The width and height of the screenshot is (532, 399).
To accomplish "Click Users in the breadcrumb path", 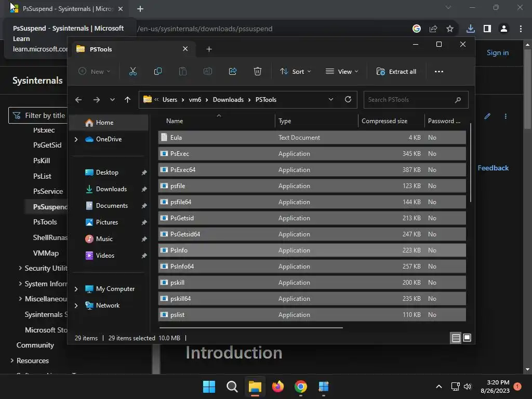I will pos(170,100).
